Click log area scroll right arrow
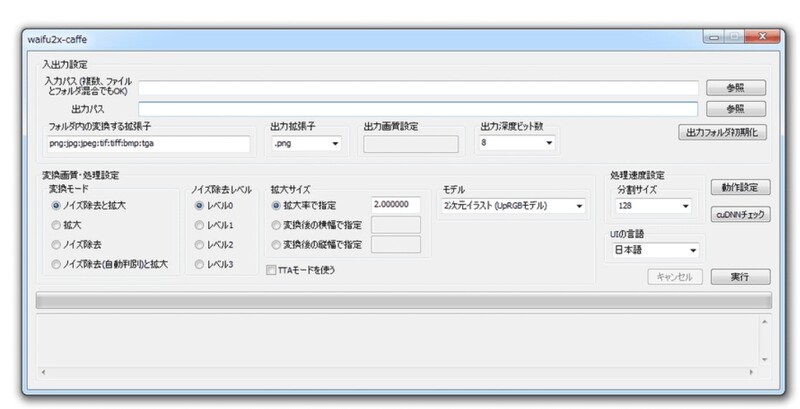The image size is (800, 409). 752,372
